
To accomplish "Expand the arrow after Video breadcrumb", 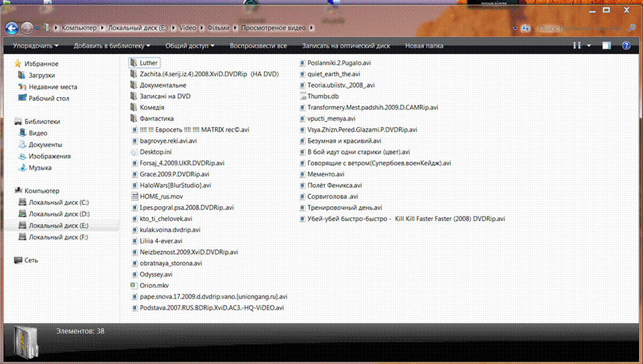I will click(x=202, y=28).
